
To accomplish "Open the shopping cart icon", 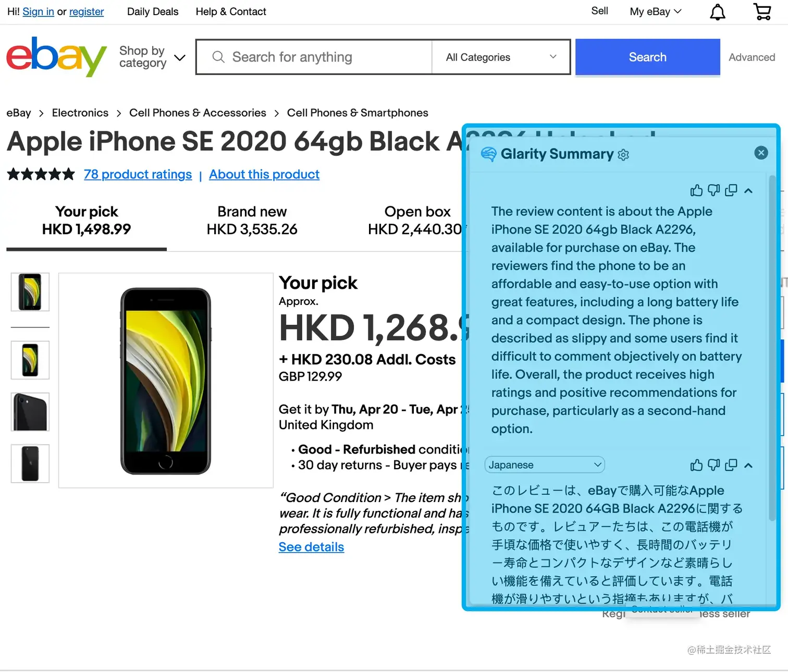I will click(762, 11).
